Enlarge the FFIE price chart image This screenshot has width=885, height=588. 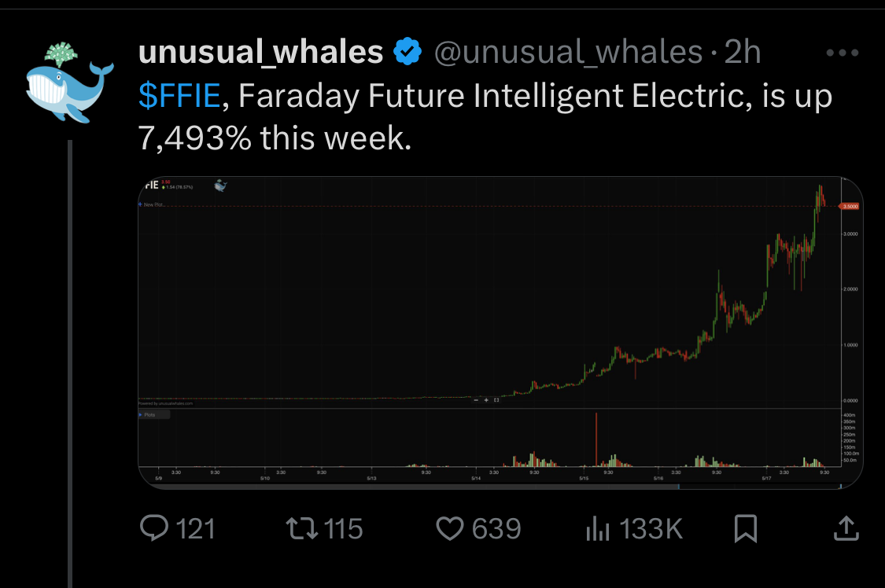[500, 333]
